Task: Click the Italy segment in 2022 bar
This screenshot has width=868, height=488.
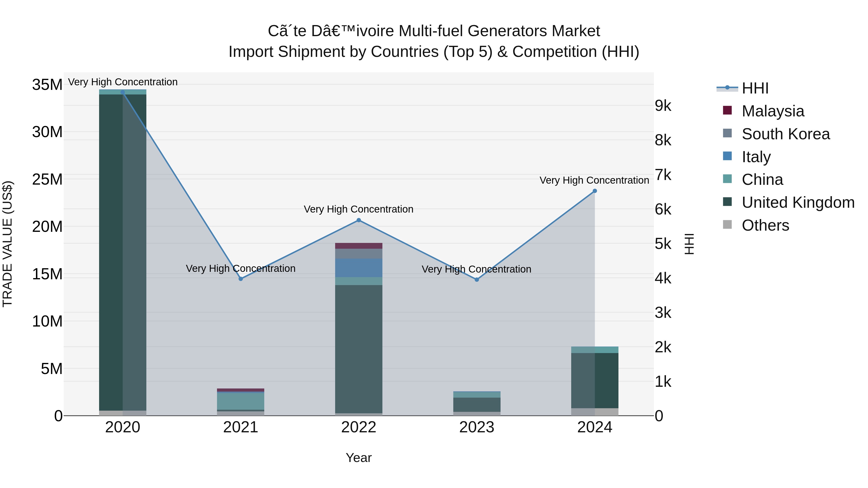Action: [x=359, y=268]
